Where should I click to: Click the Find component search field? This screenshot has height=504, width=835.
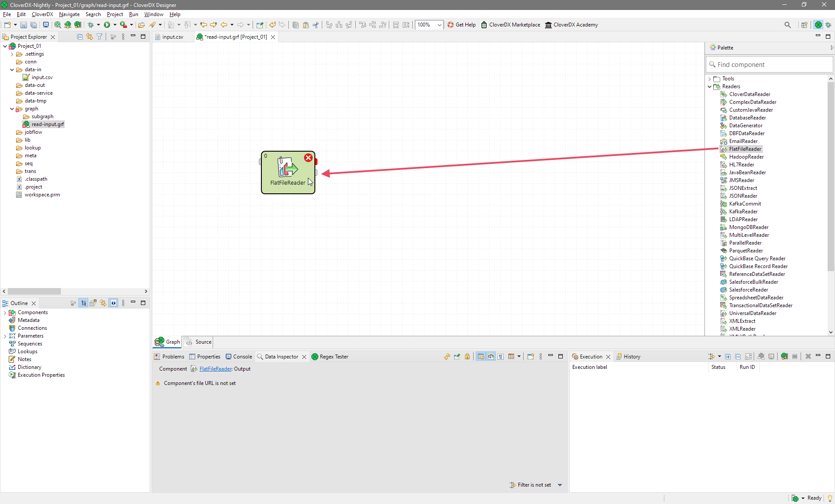pos(770,65)
